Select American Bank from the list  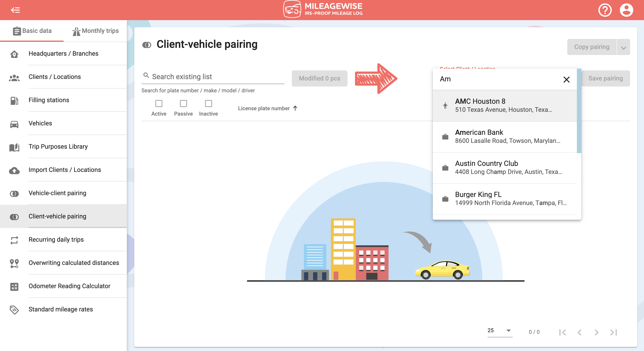[x=505, y=137]
